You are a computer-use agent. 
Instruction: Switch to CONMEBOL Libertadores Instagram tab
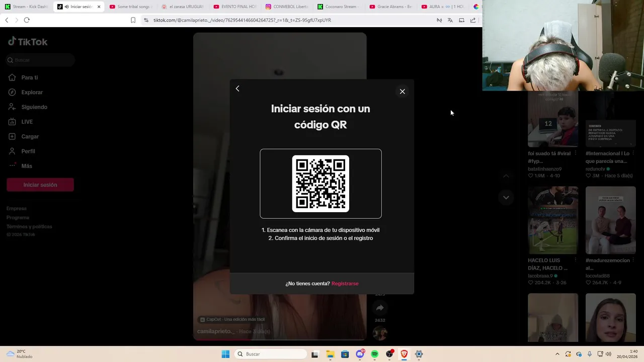(x=286, y=7)
